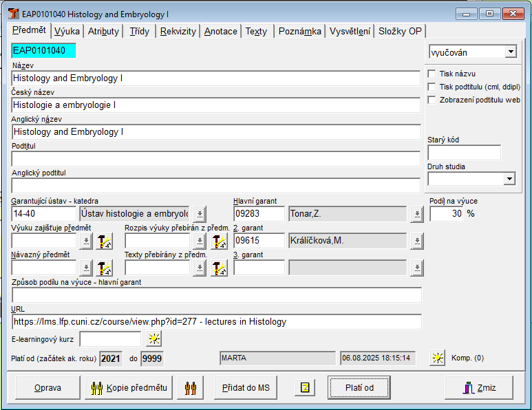Click the cyan EAP0101040 code field
The image size is (532, 410).
(44, 50)
